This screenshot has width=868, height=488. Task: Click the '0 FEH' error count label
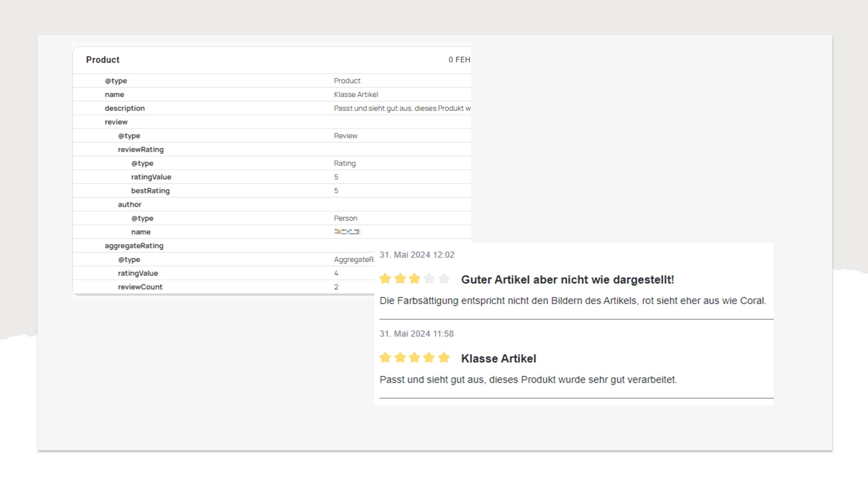tap(459, 60)
